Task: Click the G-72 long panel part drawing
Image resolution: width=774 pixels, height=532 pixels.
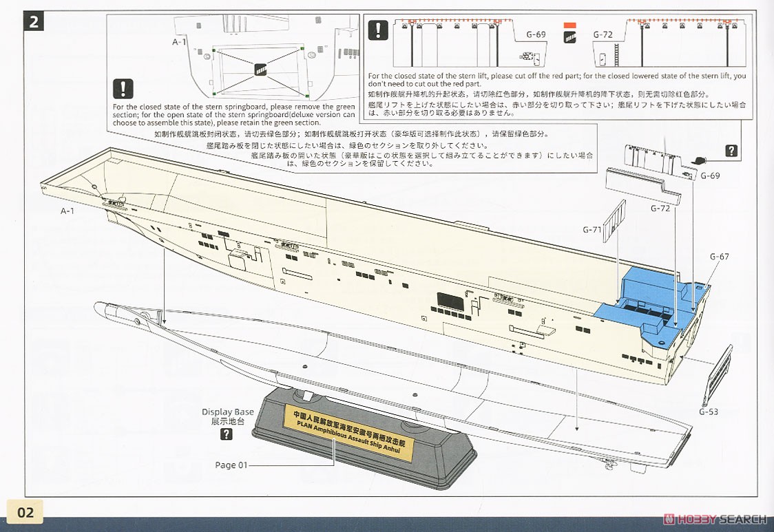Action: tap(644, 186)
